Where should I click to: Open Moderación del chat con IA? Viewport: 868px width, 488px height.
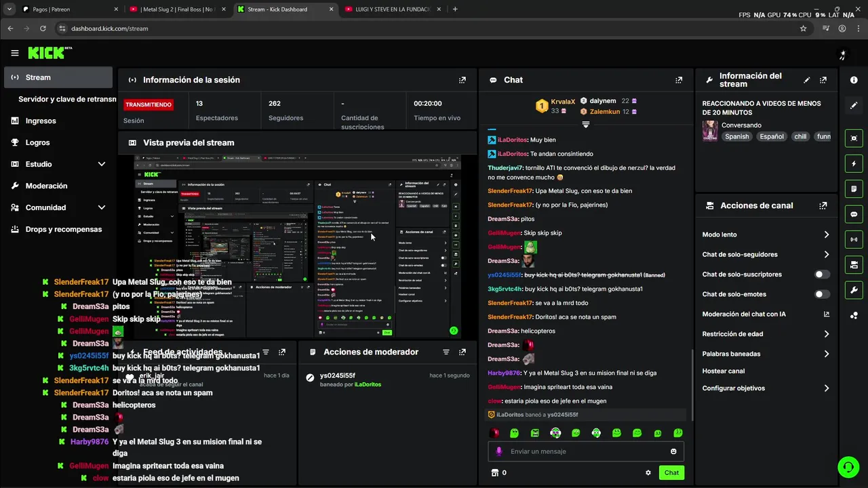point(766,314)
